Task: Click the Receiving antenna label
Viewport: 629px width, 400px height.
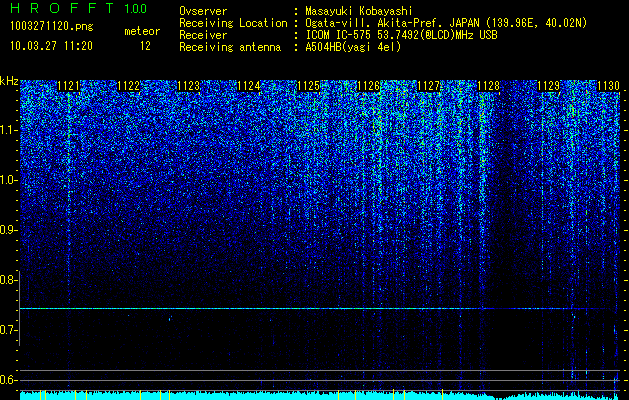Action: [230, 47]
